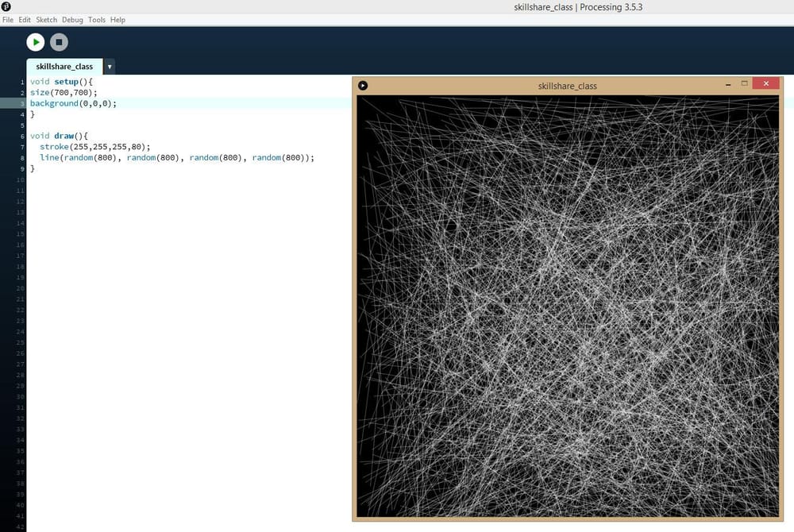Viewport: 794px width, 532px height.
Task: Open the tab options dropdown arrow
Action: [x=110, y=67]
